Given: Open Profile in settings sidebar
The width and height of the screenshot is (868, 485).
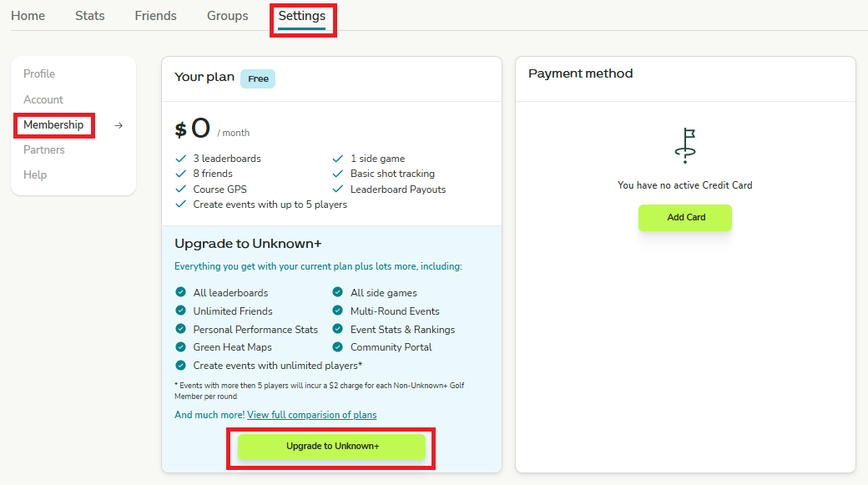Looking at the screenshot, I should (x=39, y=74).
